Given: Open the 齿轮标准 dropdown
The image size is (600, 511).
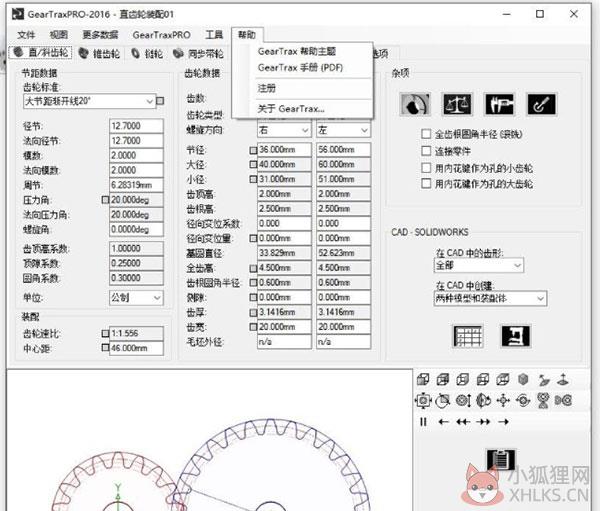Looking at the screenshot, I should click(90, 101).
